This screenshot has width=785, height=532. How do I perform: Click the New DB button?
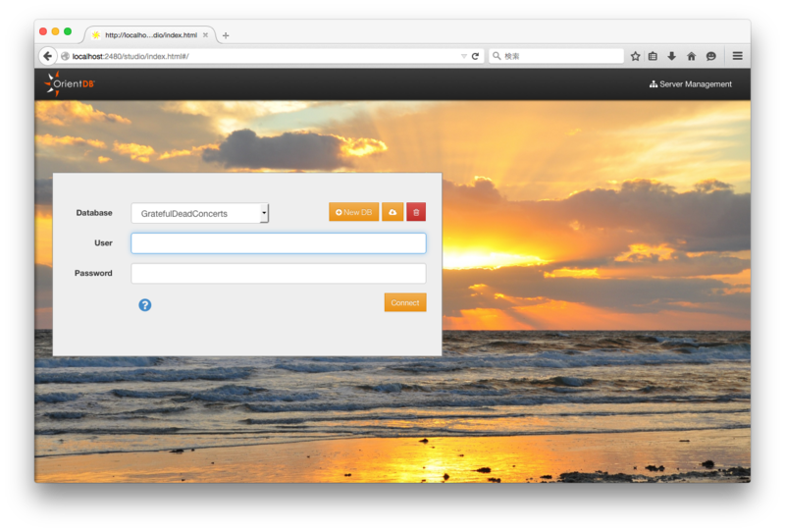point(353,212)
